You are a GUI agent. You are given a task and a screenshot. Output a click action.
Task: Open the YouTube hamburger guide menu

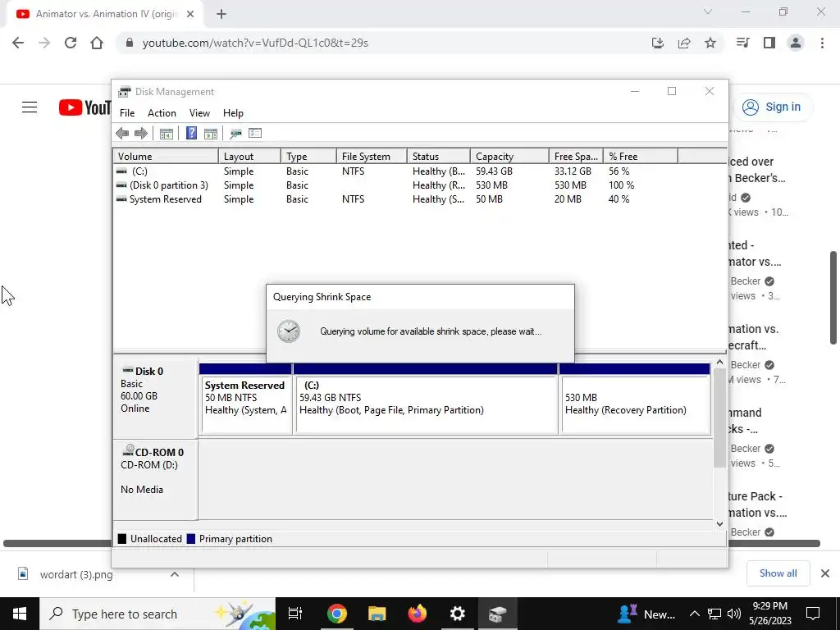[30, 107]
